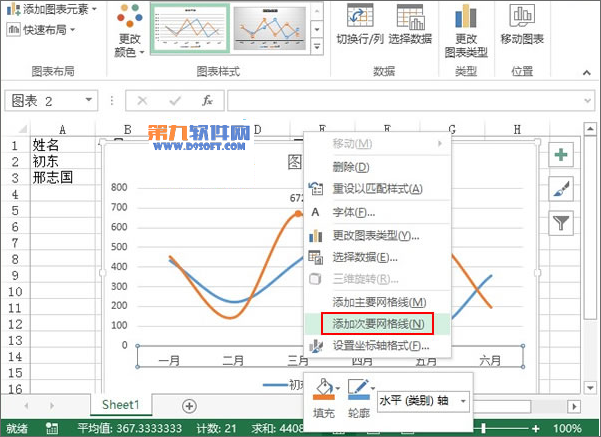Open the Add Chart Element menu

pyautogui.click(x=52, y=9)
